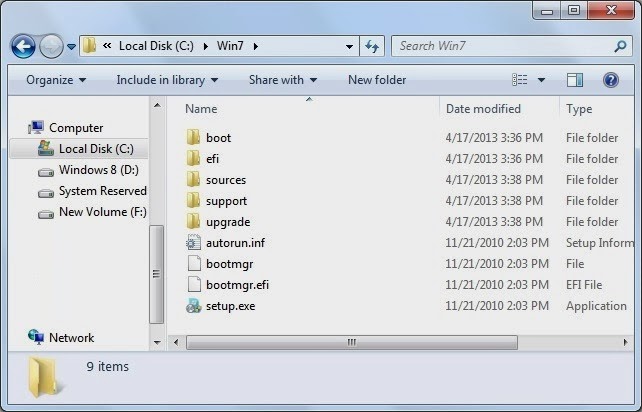
Task: Select the efi folder name
Action: coord(212,158)
